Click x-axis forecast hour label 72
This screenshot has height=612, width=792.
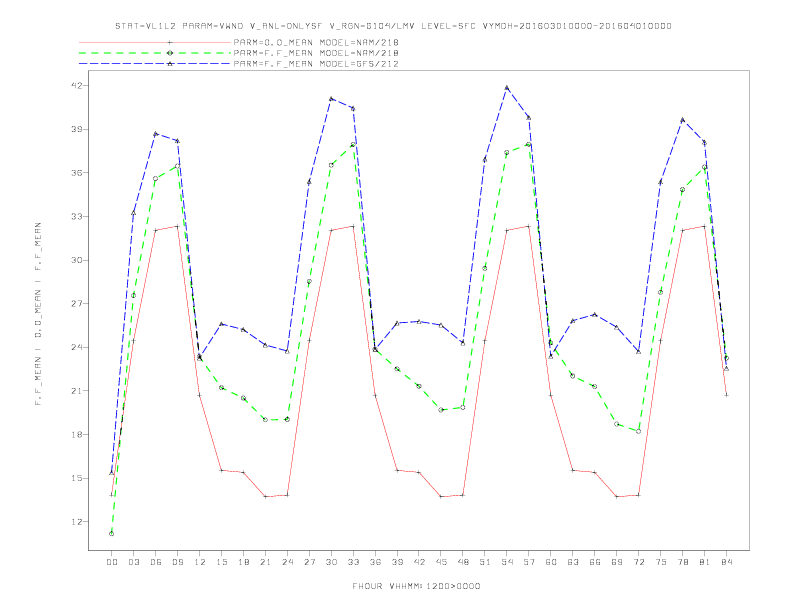[638, 562]
